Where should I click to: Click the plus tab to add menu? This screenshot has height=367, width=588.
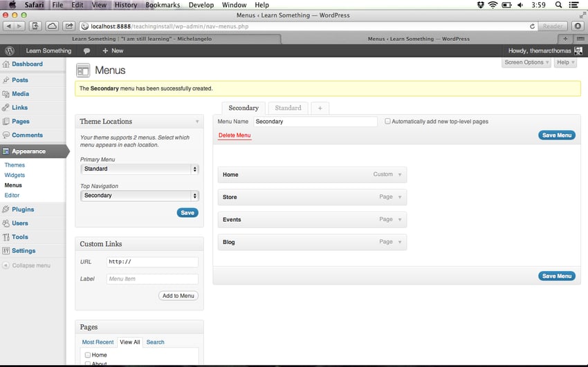click(320, 108)
